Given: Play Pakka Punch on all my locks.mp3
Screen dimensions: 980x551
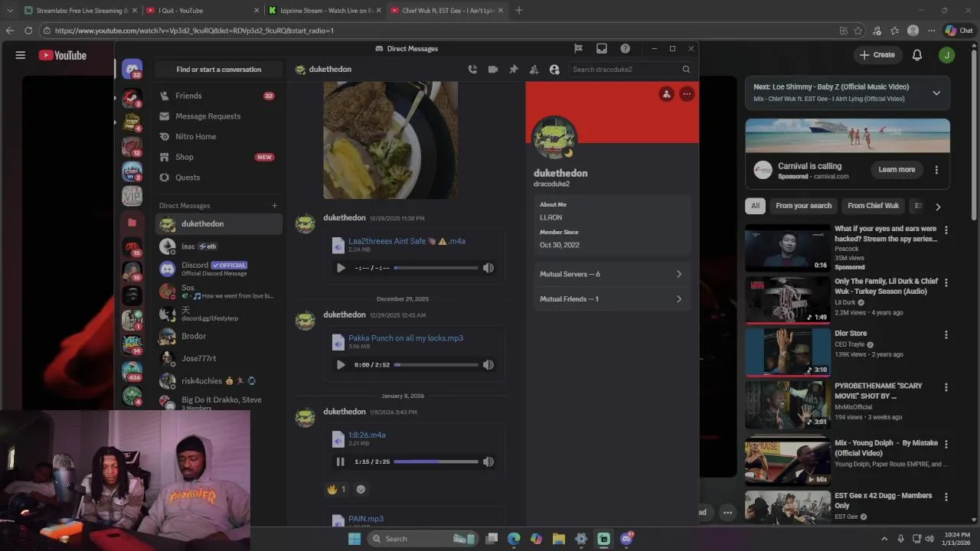Looking at the screenshot, I should point(341,365).
